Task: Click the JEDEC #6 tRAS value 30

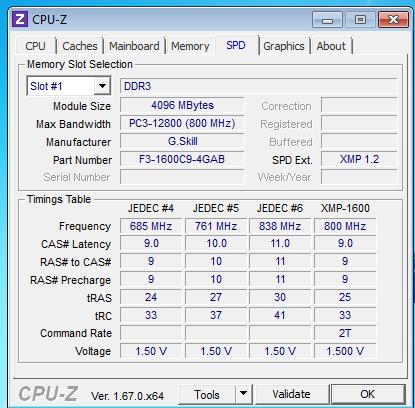Action: coord(280,297)
